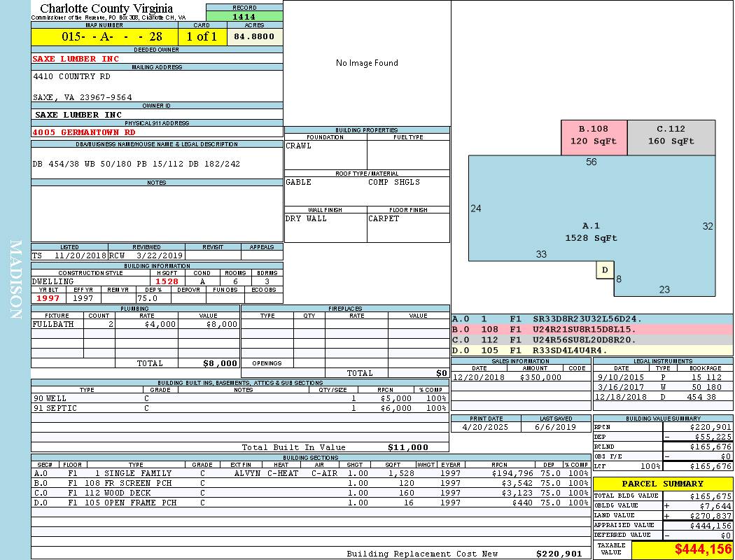This screenshot has height=560, width=735.
Task: Click the pink B.108 sketch area
Action: click(x=594, y=137)
